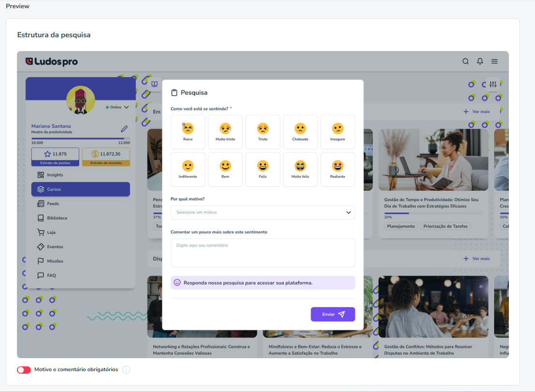Viewport: 535px width, 392px height.
Task: Select the Raiva emoji
Action: pos(188,132)
